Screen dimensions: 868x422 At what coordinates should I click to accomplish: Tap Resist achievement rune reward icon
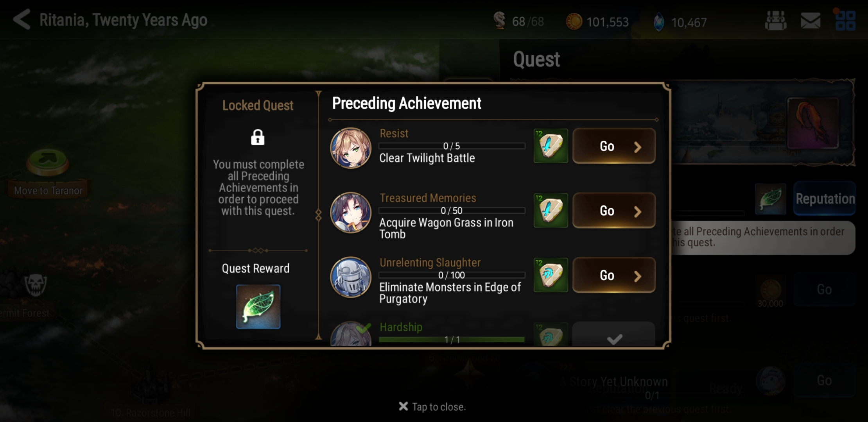click(x=551, y=146)
